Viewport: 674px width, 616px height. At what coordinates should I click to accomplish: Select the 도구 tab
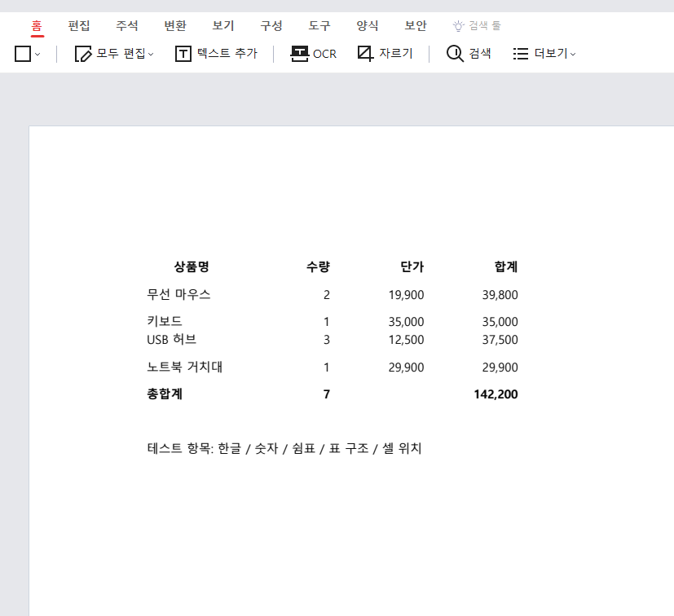click(319, 26)
